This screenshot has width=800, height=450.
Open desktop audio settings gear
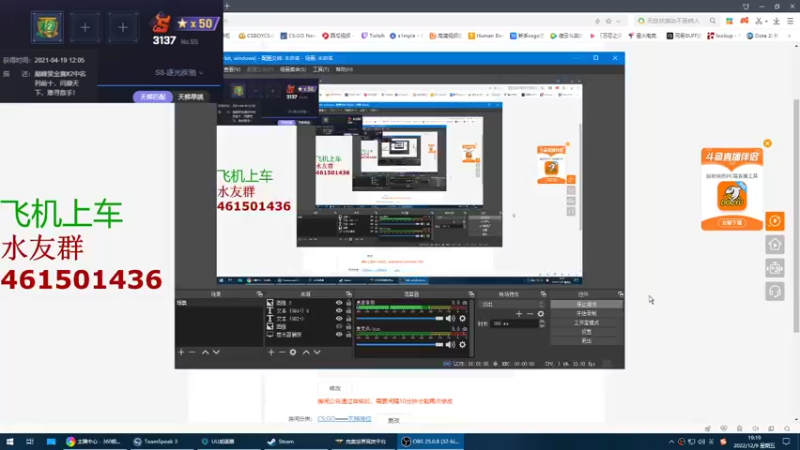click(462, 318)
